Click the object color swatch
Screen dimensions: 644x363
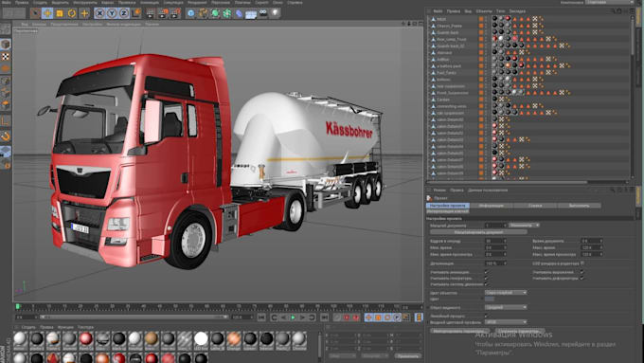click(x=490, y=299)
